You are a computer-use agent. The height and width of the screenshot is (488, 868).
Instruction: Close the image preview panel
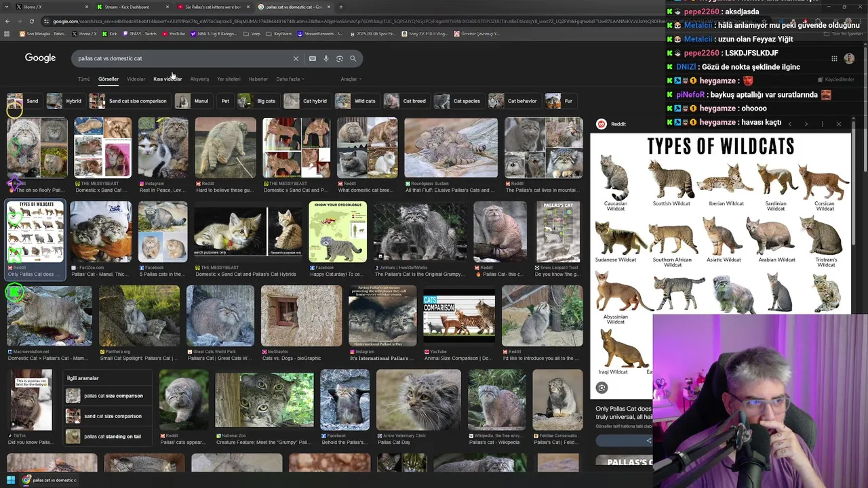click(838, 124)
